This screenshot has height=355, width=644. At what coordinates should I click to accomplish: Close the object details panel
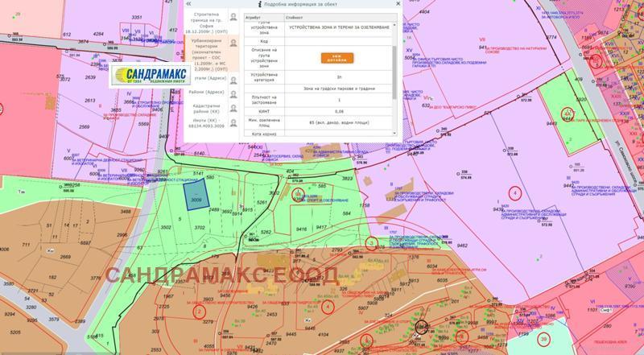tap(394, 4)
